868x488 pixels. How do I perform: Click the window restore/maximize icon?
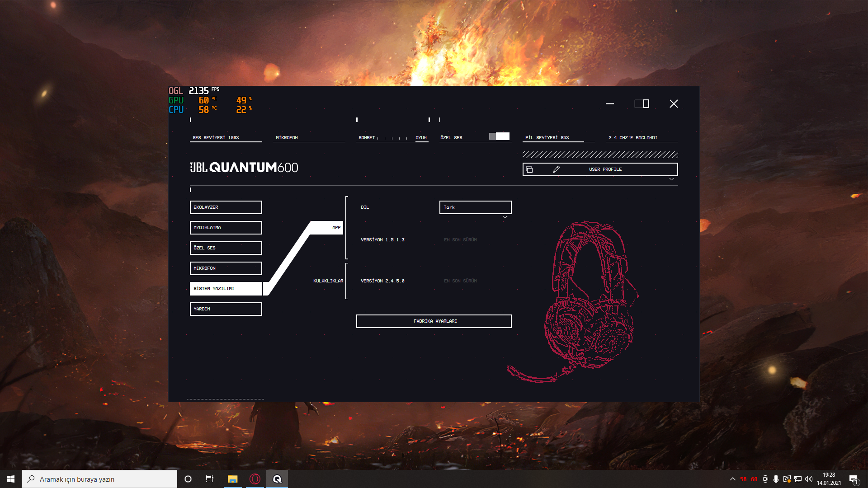(642, 104)
